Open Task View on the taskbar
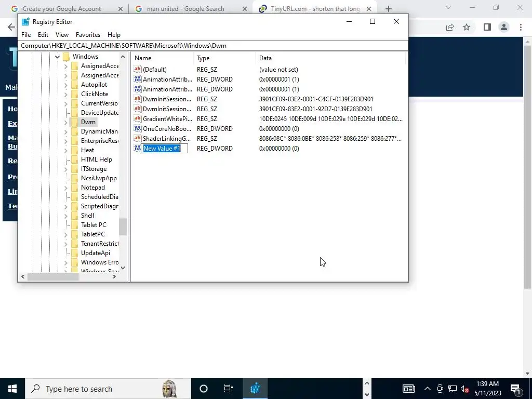The image size is (532, 399). (x=229, y=389)
